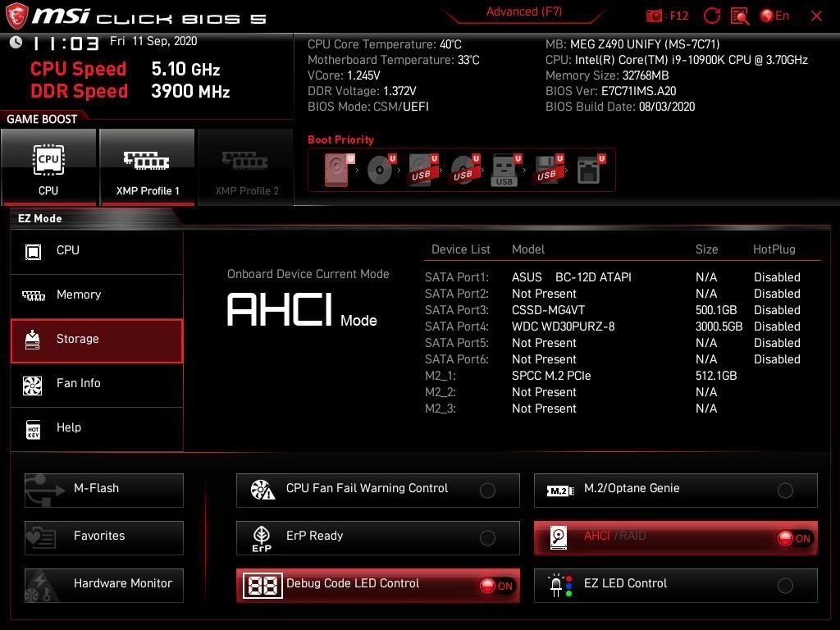Select the Storage sidebar item
Screen dimensions: 840x630
click(x=97, y=340)
